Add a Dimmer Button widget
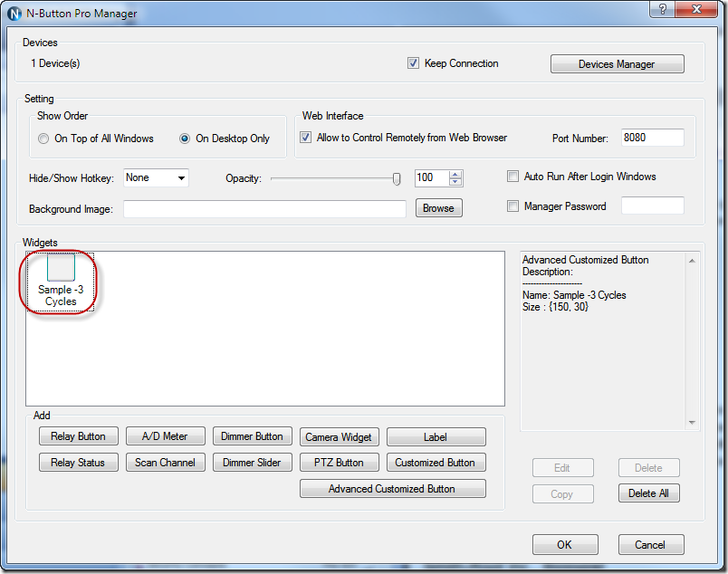Image resolution: width=728 pixels, height=574 pixels. 252,436
